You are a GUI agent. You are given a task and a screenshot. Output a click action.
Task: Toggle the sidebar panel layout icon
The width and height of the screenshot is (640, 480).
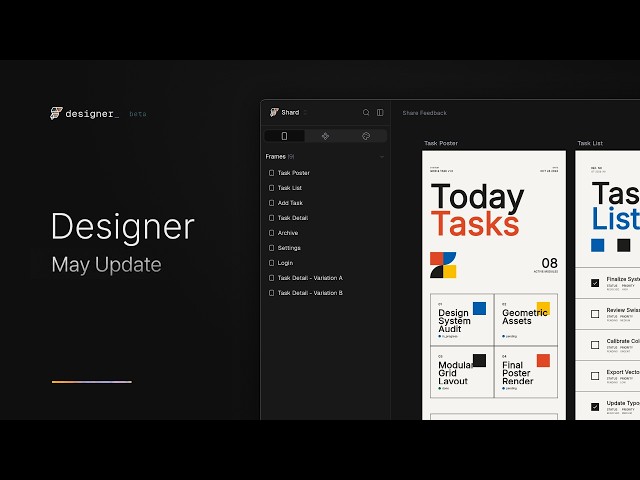click(380, 112)
